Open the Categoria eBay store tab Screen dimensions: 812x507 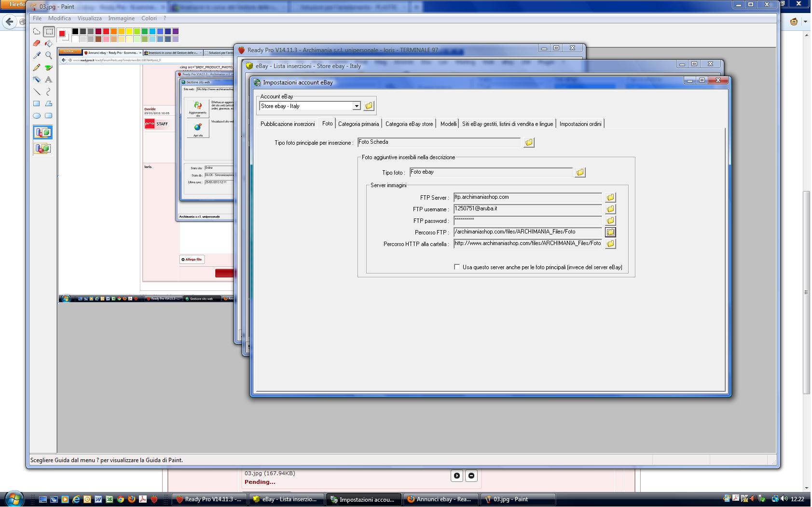(409, 124)
